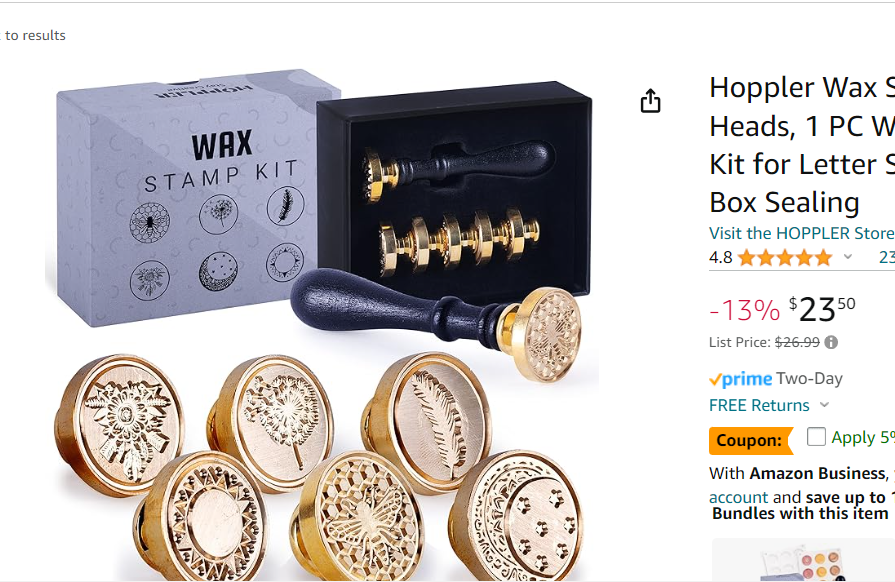Click the share icon beside product image
The width and height of the screenshot is (895, 582).
click(x=650, y=101)
